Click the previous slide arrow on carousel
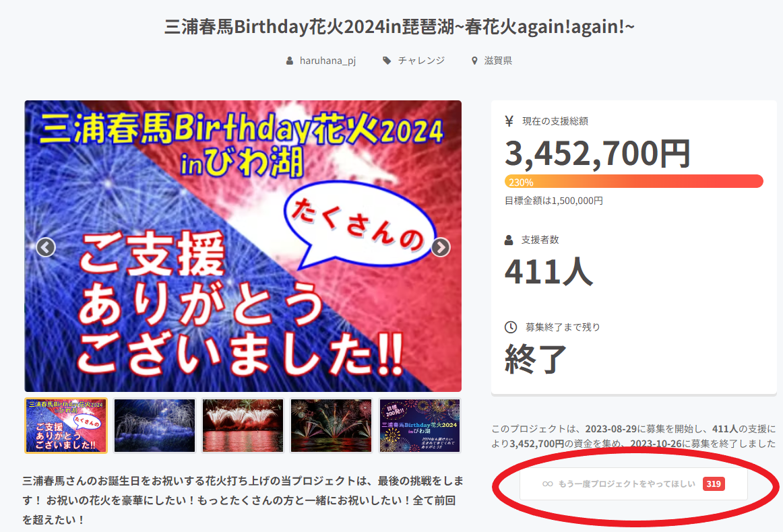783x532 pixels. 46,247
